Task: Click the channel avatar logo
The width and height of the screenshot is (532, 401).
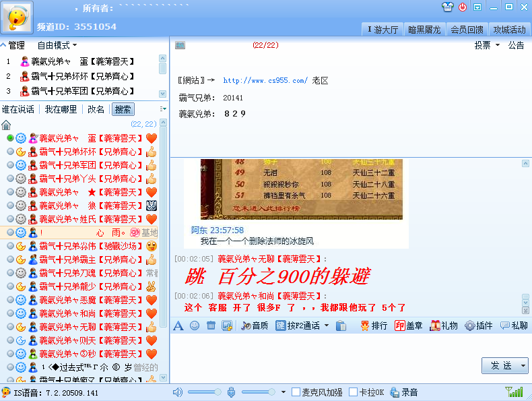Action: click(x=18, y=18)
